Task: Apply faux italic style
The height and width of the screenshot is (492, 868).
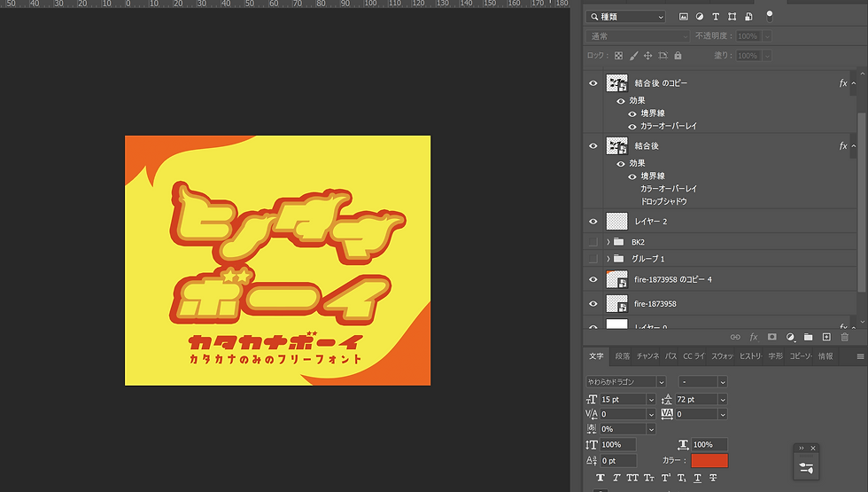Action: tap(616, 478)
